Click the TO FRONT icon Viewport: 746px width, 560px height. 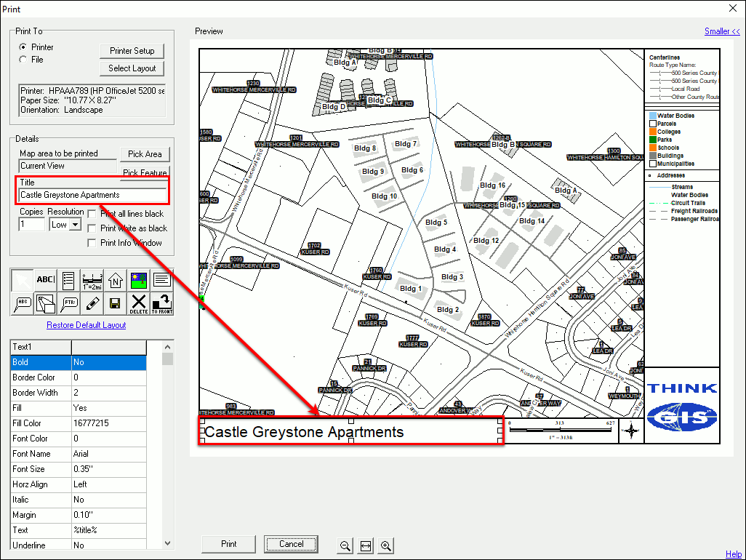tap(161, 303)
